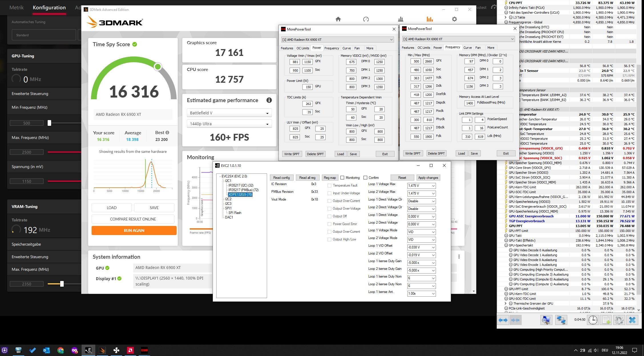Open the 3DMark stress tests bar-chart icon
644x356 pixels.
tap(401, 19)
